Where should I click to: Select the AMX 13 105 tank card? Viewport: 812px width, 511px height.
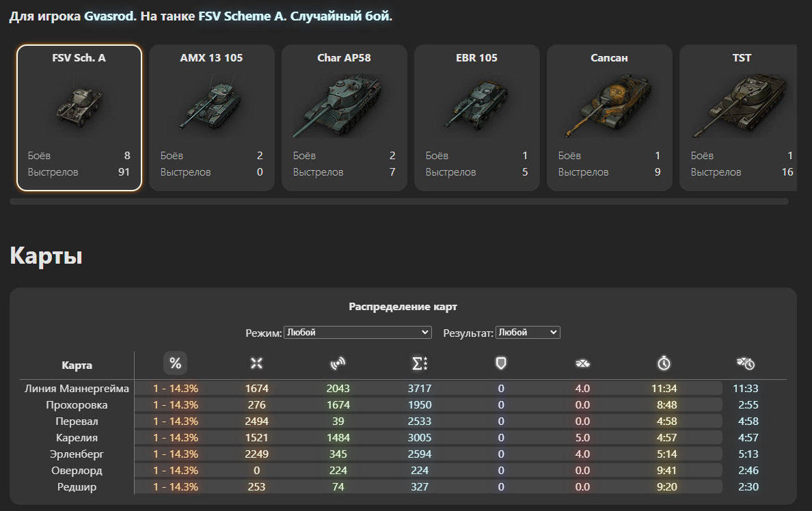pyautogui.click(x=212, y=118)
